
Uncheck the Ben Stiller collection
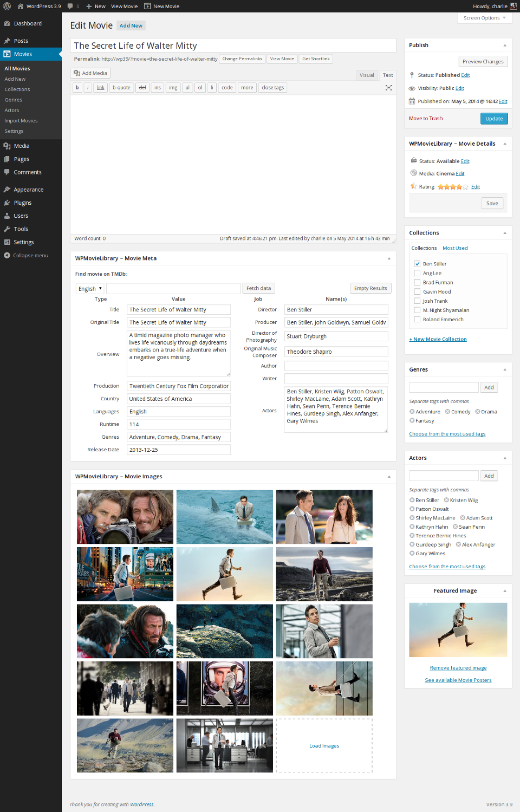point(418,264)
